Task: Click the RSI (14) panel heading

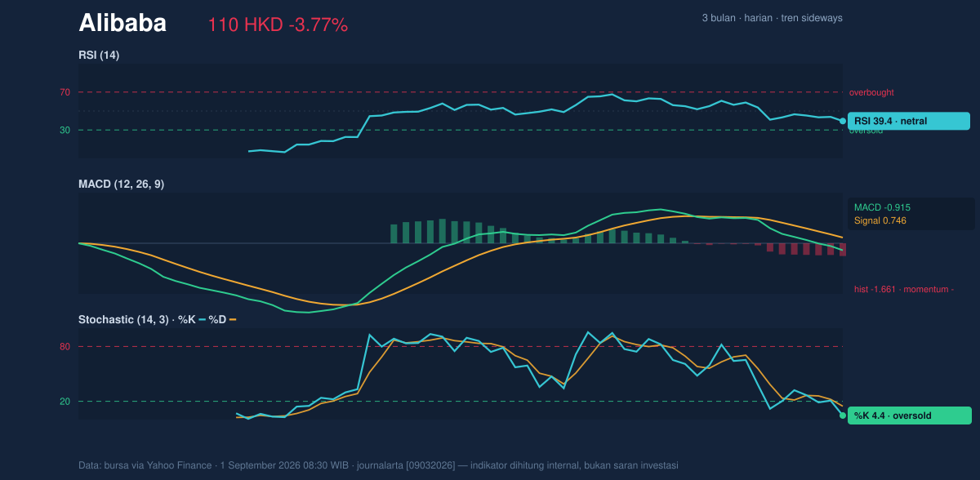Action: (x=99, y=55)
